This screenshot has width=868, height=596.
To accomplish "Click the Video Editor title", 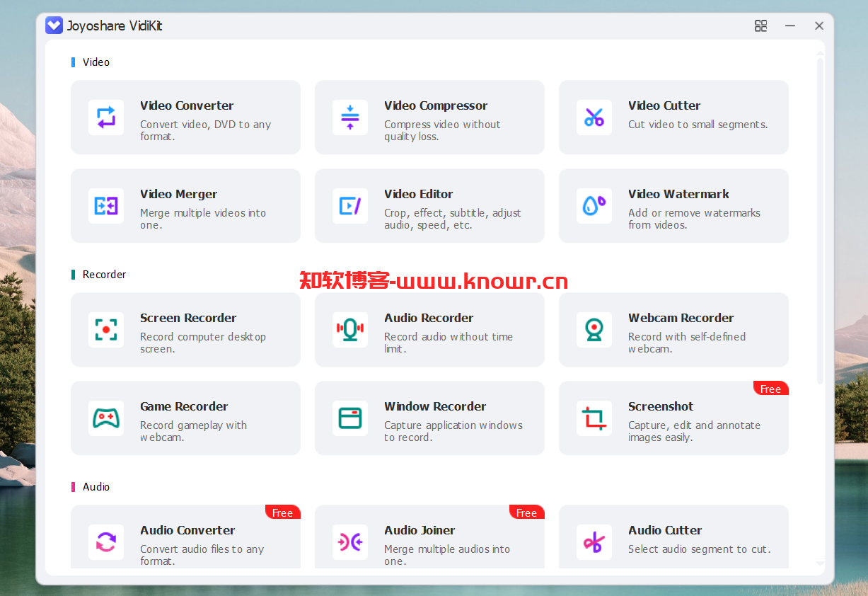I will 419,195.
